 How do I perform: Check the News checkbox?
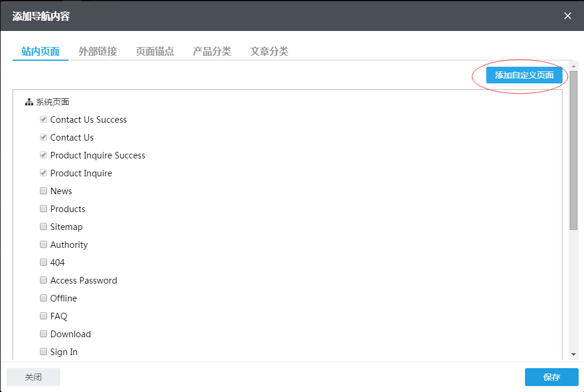(x=44, y=191)
